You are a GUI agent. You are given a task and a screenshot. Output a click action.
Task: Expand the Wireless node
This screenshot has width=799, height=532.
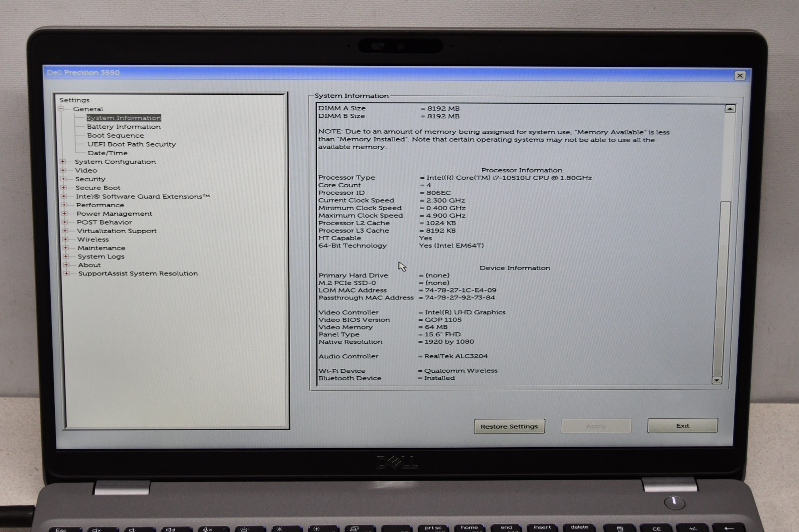pos(65,239)
